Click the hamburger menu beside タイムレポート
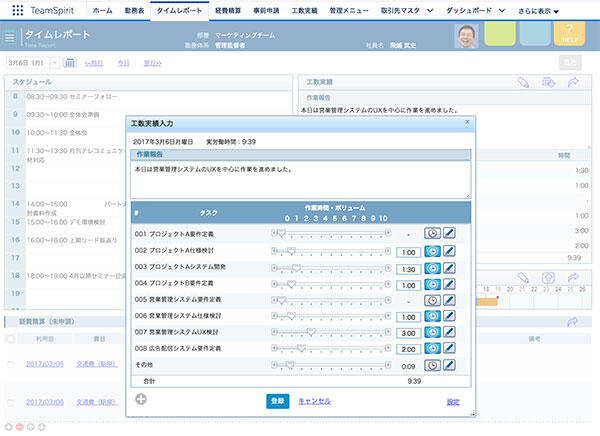Image resolution: width=600 pixels, height=436 pixels. 10,36
